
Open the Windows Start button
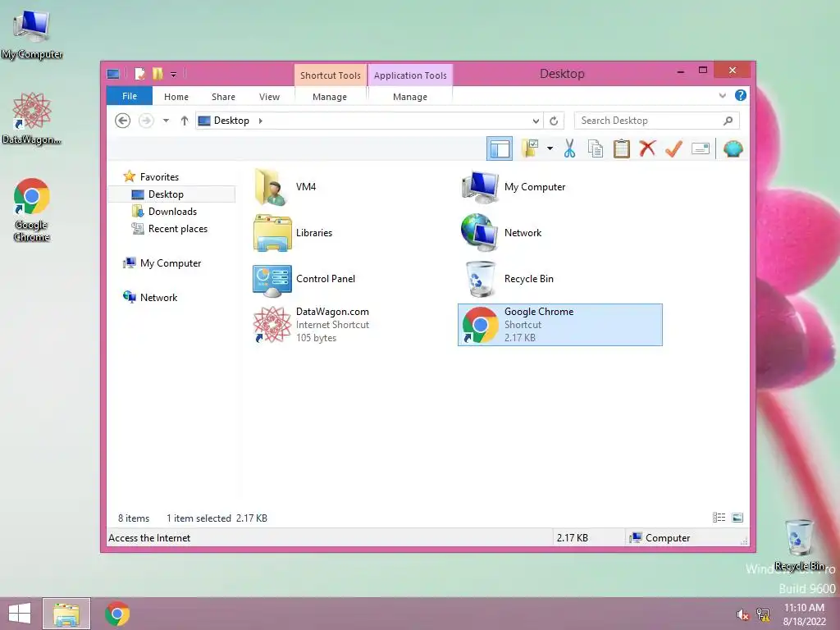[20, 614]
